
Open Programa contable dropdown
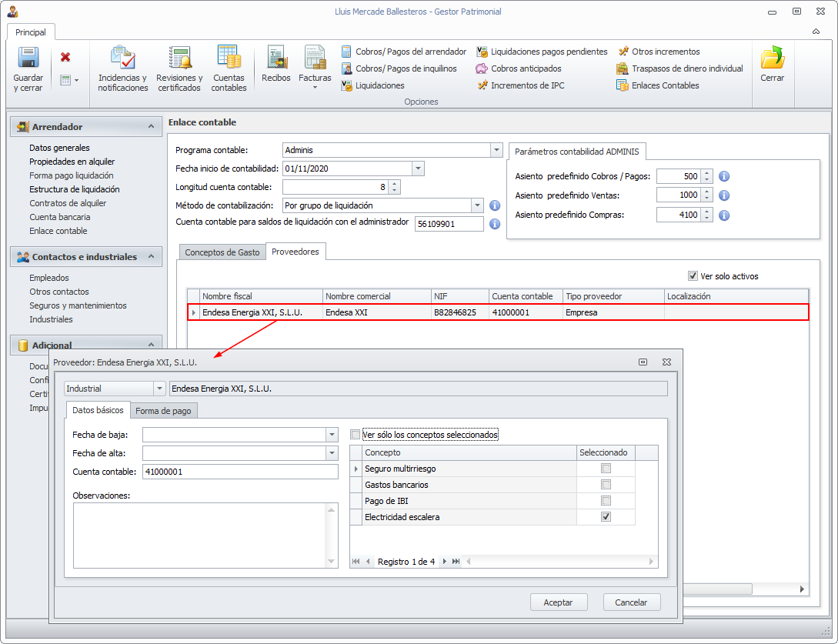tap(496, 150)
